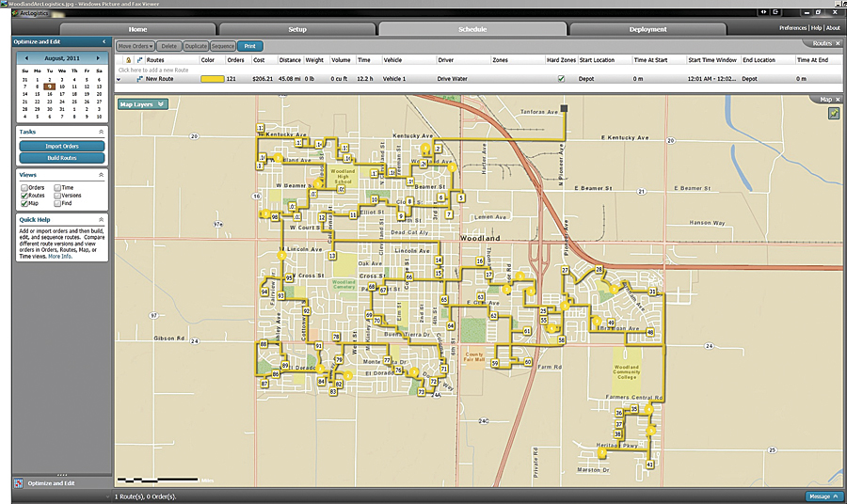847x504 pixels.
Task: Open the Home tab
Action: pos(137,29)
